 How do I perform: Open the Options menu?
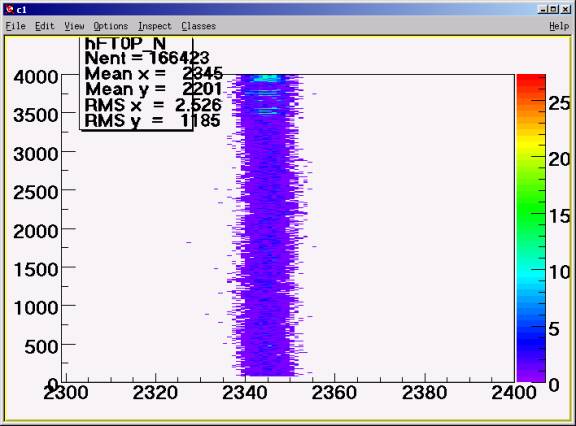pos(111,26)
